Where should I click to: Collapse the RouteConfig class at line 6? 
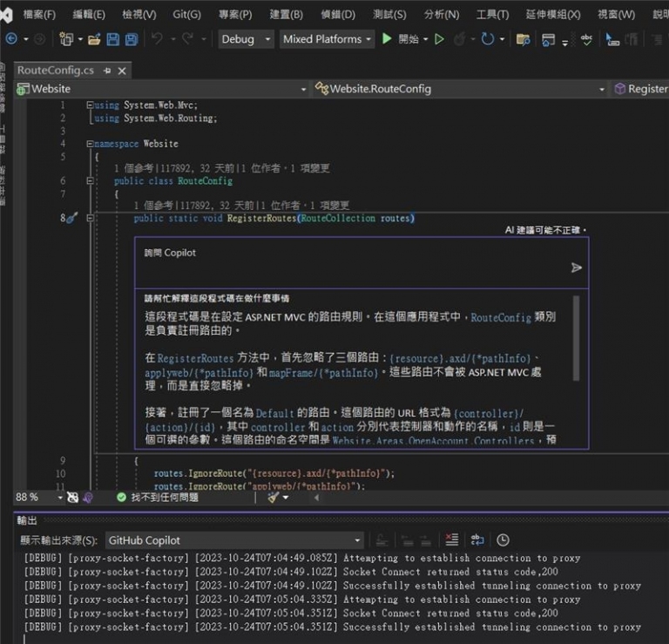click(90, 181)
